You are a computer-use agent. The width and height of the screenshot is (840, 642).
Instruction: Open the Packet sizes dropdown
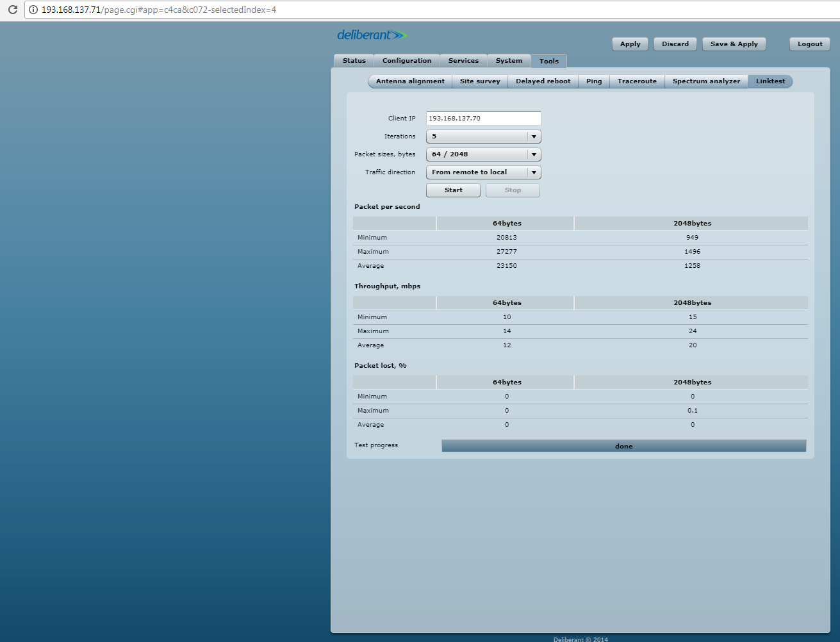pyautogui.click(x=483, y=154)
